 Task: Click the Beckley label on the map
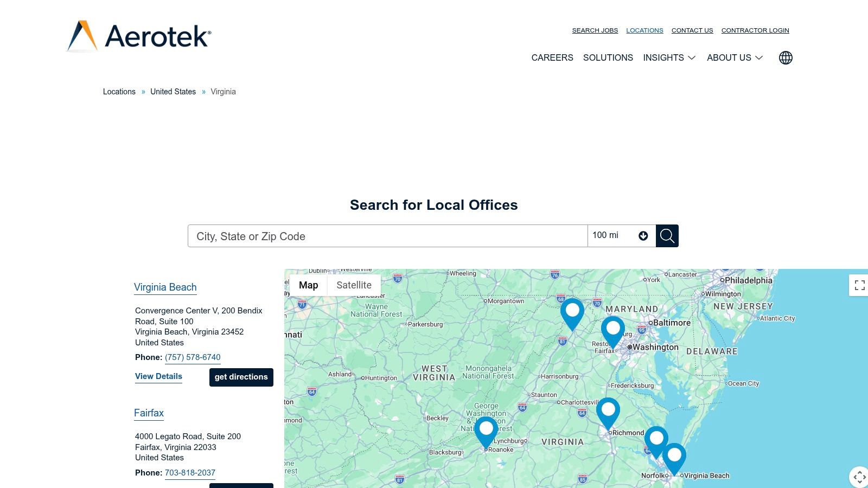437,418
